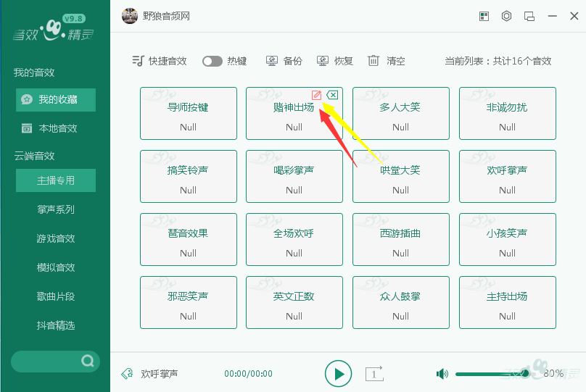
Task: Switch to mini window mode icon
Action: [x=529, y=17]
